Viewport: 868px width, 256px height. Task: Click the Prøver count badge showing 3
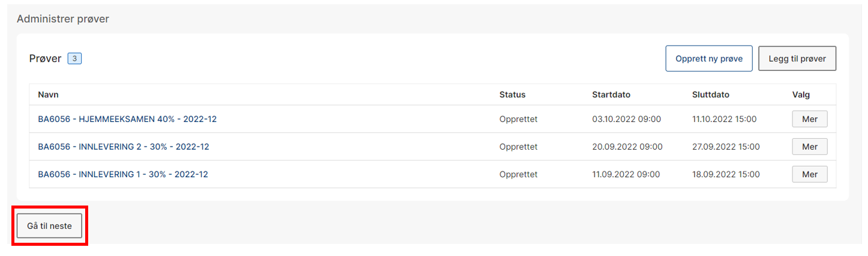click(x=74, y=58)
